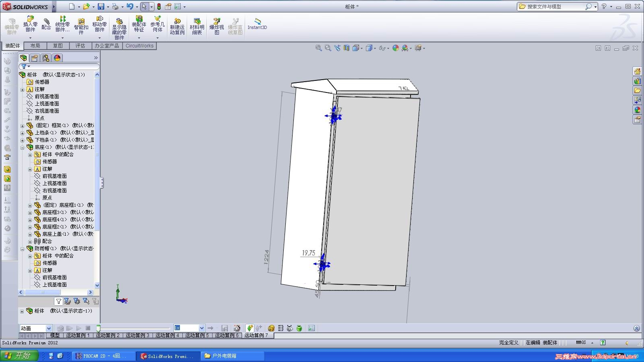644x362 pixels.
Task: Create a New Motion Study (新建运动算例)
Action: (177, 27)
